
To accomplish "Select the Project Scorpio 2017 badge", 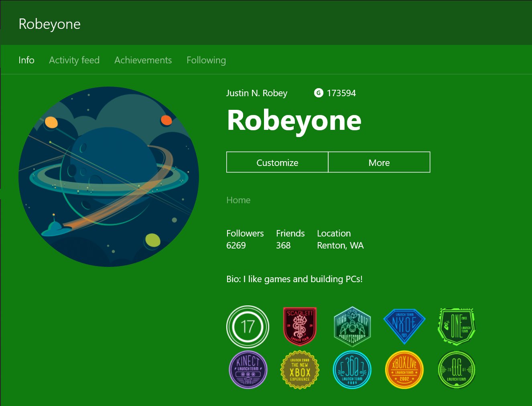I will coord(352,327).
